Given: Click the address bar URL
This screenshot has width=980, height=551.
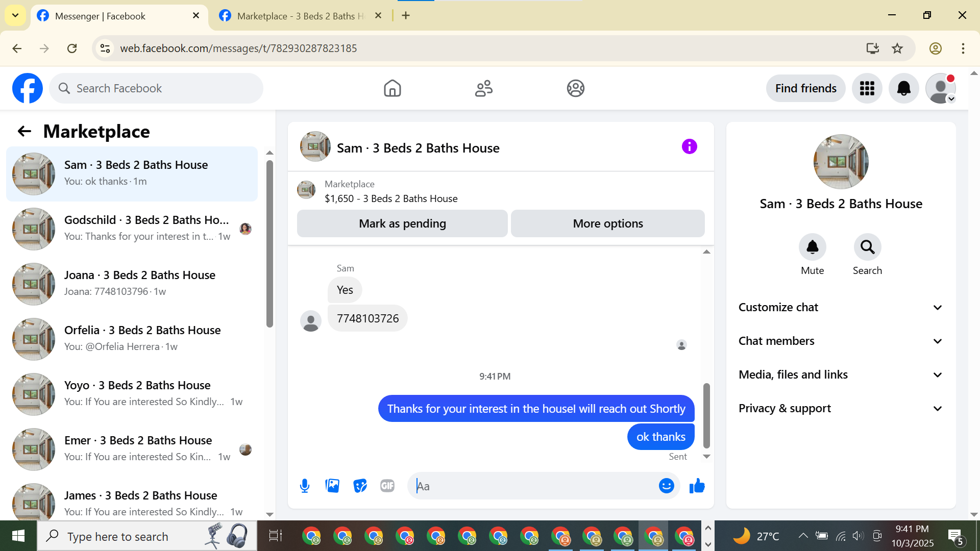Looking at the screenshot, I should click(238, 48).
